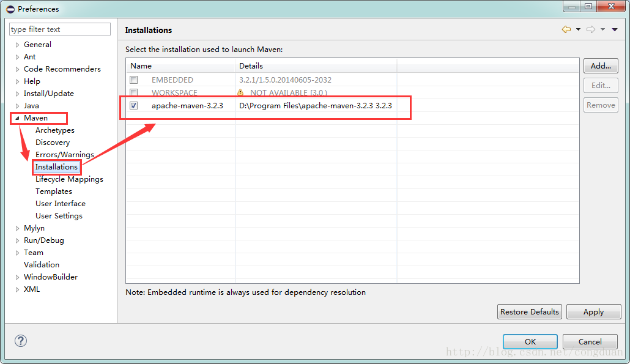This screenshot has width=630, height=364.
Task: Select the Validation preferences item
Action: point(42,265)
